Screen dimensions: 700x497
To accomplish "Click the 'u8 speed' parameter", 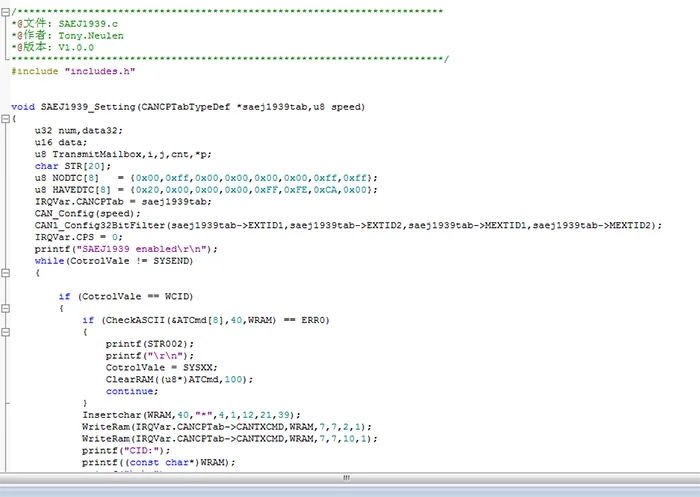I will point(338,107).
